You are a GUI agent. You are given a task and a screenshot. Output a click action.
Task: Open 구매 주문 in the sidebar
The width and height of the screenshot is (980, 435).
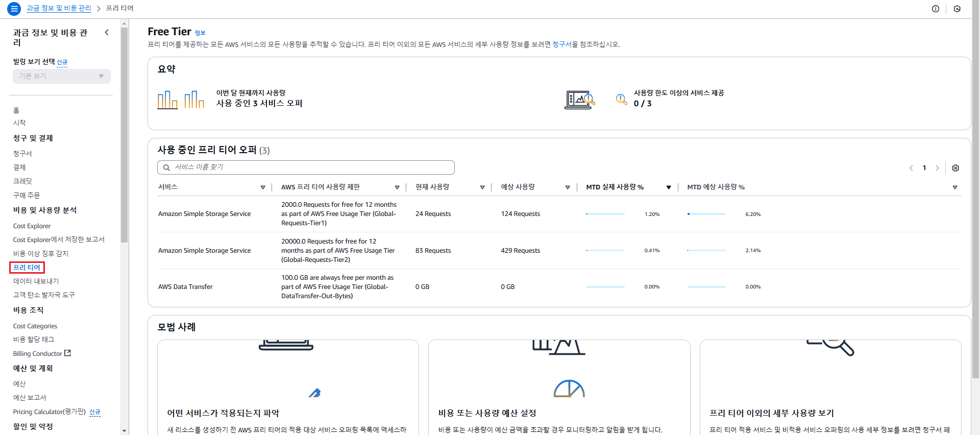click(x=27, y=196)
